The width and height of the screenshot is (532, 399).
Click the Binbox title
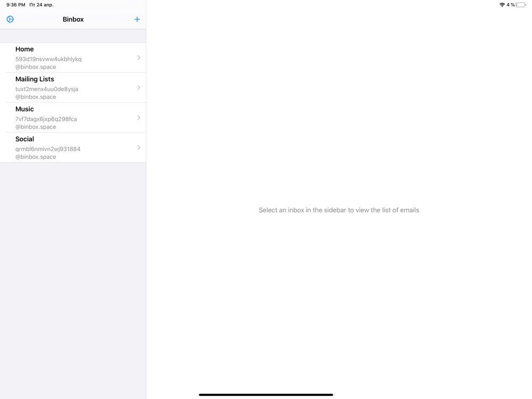pyautogui.click(x=73, y=19)
